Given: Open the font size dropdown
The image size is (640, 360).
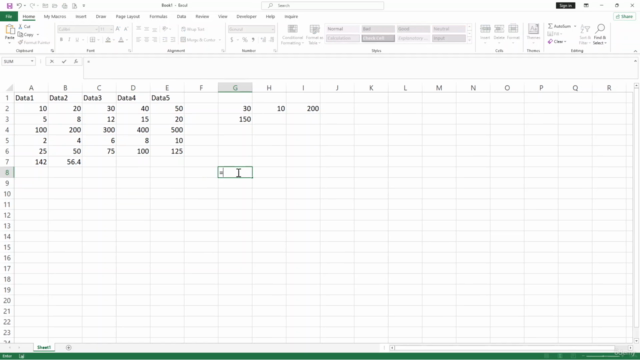Looking at the screenshot, I should (x=111, y=29).
